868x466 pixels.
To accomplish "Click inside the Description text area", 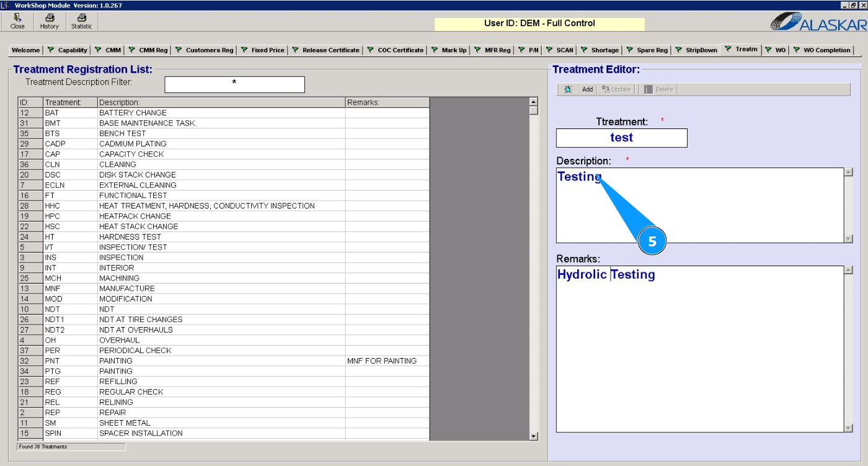I will coord(700,205).
